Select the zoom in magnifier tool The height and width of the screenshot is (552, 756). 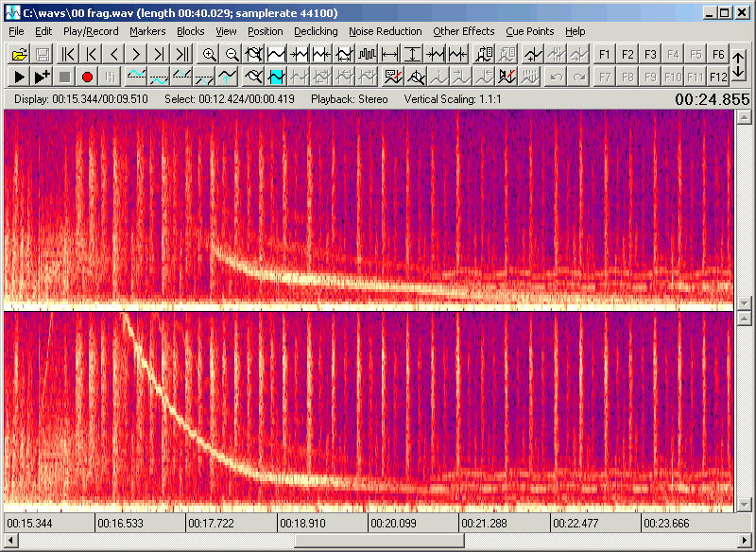[x=210, y=54]
